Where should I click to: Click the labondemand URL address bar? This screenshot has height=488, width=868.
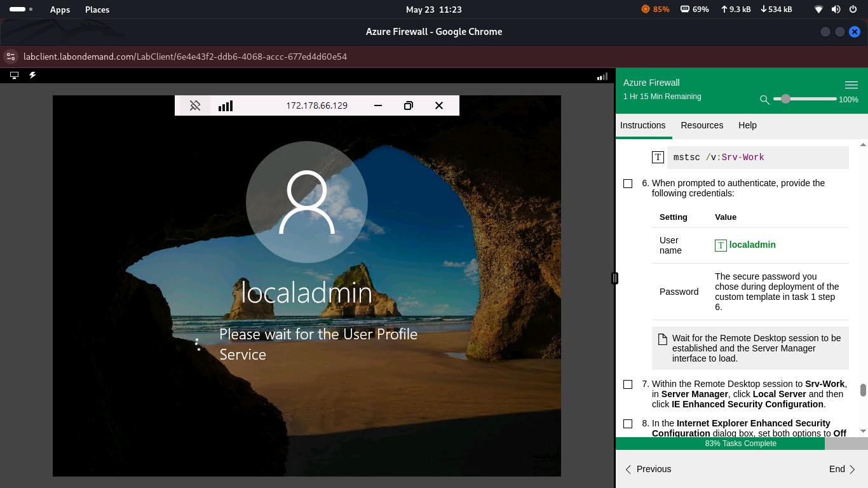click(184, 57)
